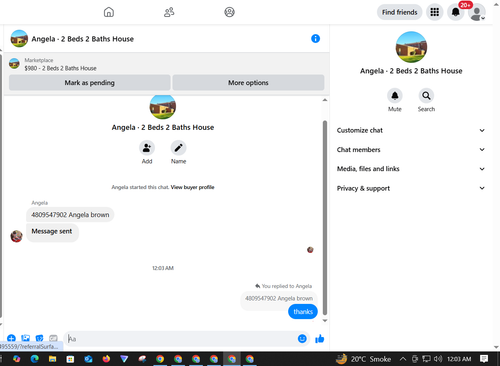This screenshot has height=366, width=500.
Task: Click the Name pencil edit icon
Action: click(x=178, y=148)
